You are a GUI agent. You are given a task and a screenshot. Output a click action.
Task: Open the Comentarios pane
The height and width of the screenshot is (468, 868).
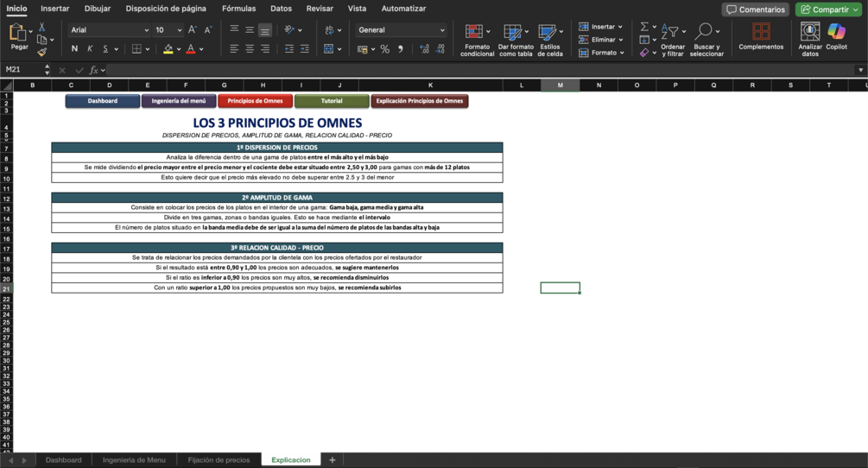point(755,9)
